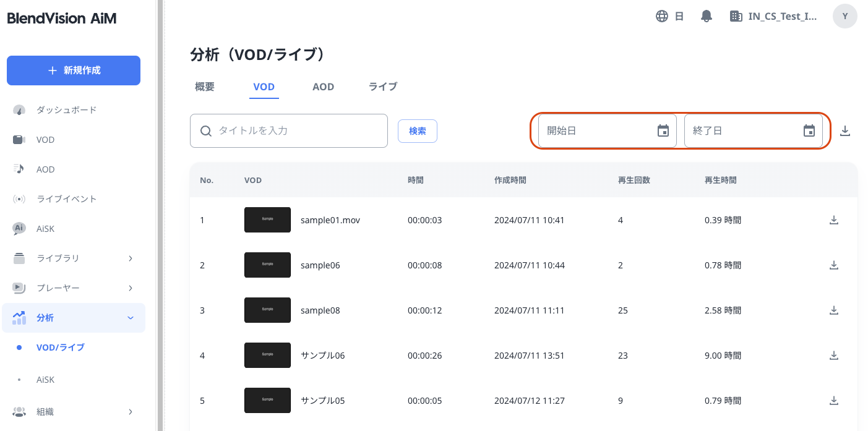
Task: Select the AiSK sidebar icon
Action: pyautogui.click(x=19, y=228)
